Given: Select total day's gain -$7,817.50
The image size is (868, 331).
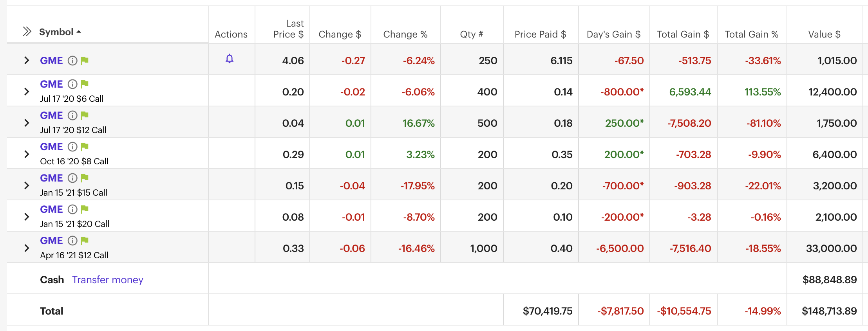Looking at the screenshot, I should click(x=620, y=311).
